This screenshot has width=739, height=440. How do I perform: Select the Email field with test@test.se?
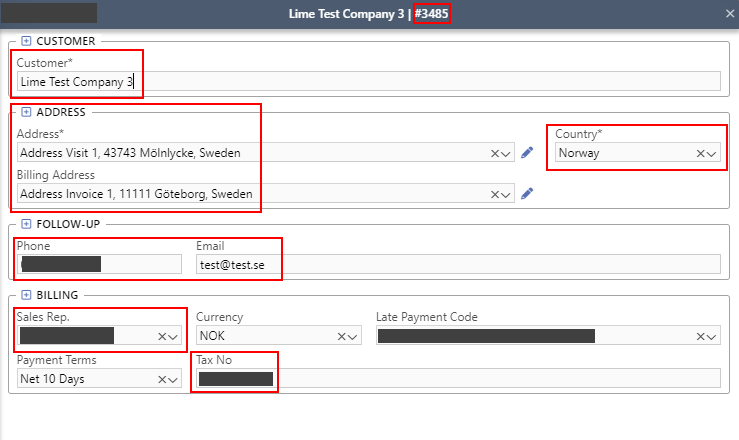[x=457, y=264]
